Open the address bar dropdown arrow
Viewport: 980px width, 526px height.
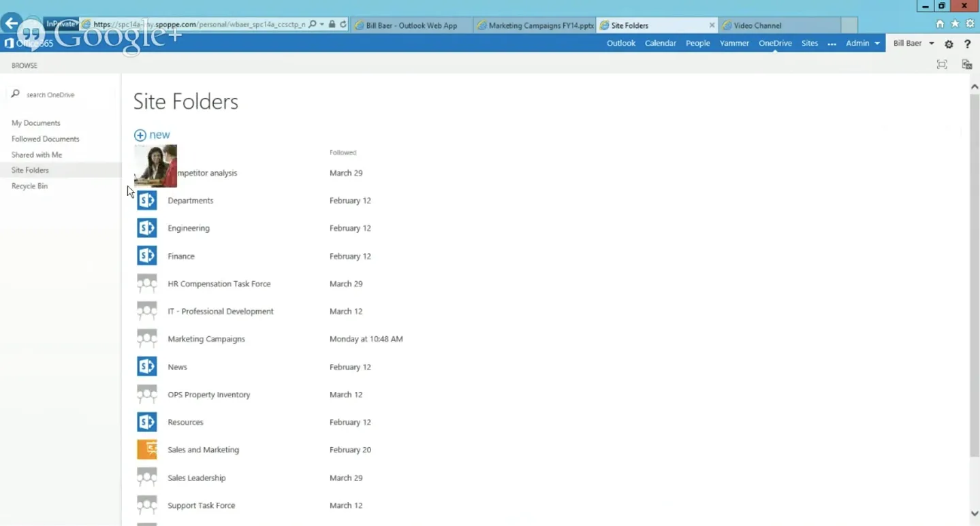(321, 24)
